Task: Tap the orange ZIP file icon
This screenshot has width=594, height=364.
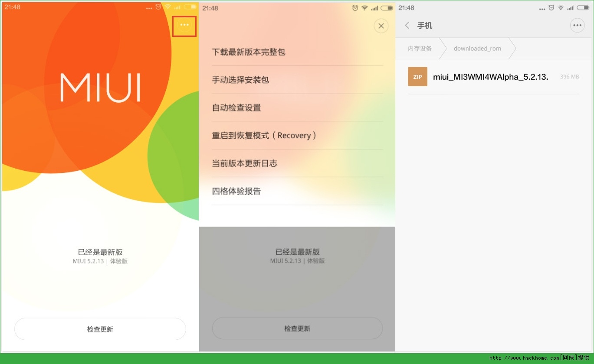Action: click(417, 77)
